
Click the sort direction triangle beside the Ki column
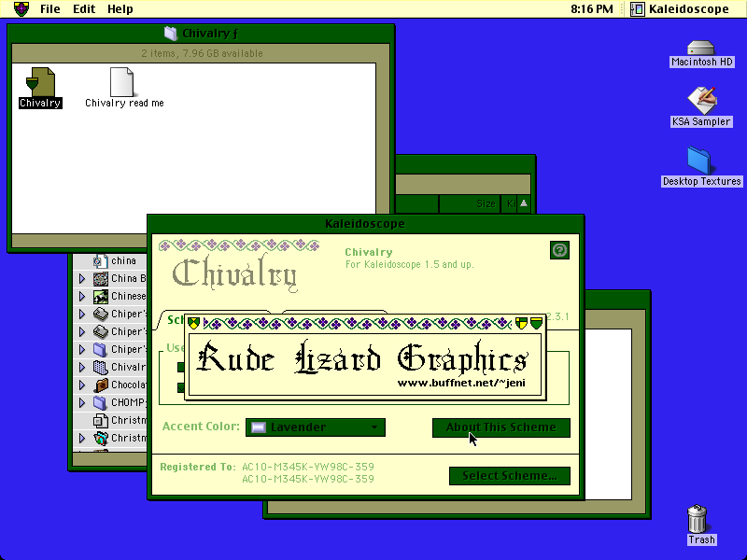coord(524,203)
